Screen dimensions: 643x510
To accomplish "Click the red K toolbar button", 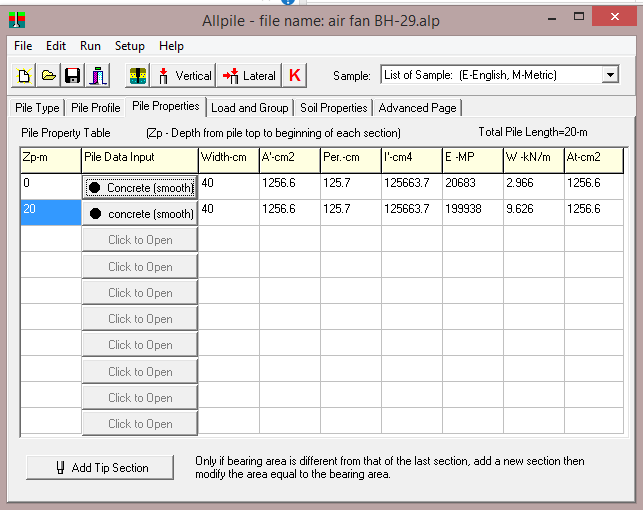I will tap(294, 75).
